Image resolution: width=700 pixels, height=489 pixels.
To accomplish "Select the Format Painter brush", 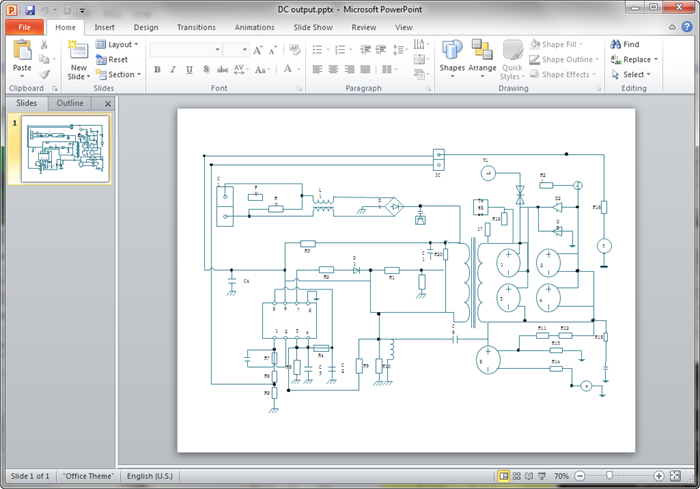I will 44,74.
